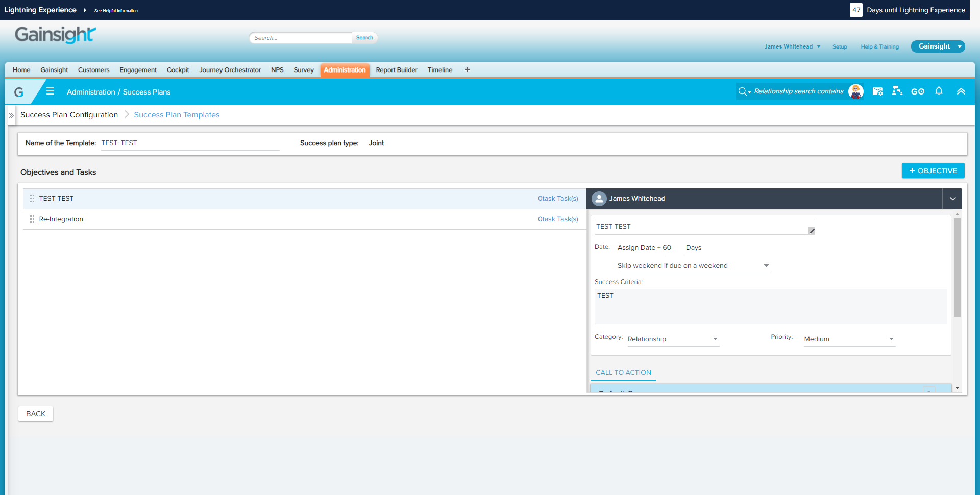Click the scrollbar down arrow
Viewport: 980px width, 495px height.
[x=957, y=388]
